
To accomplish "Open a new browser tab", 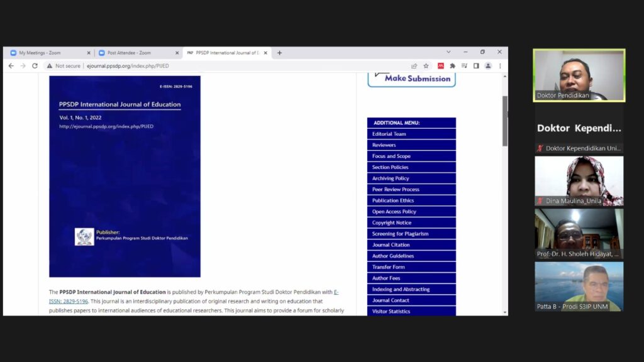I will click(x=280, y=53).
